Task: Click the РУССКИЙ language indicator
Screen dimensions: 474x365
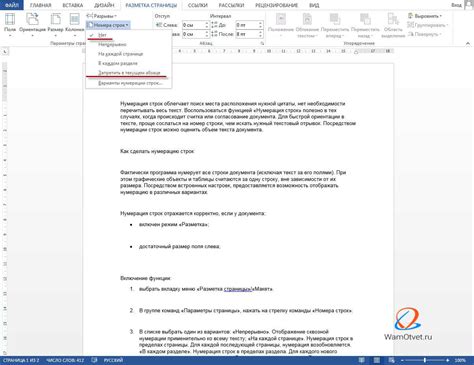Action: [113, 360]
